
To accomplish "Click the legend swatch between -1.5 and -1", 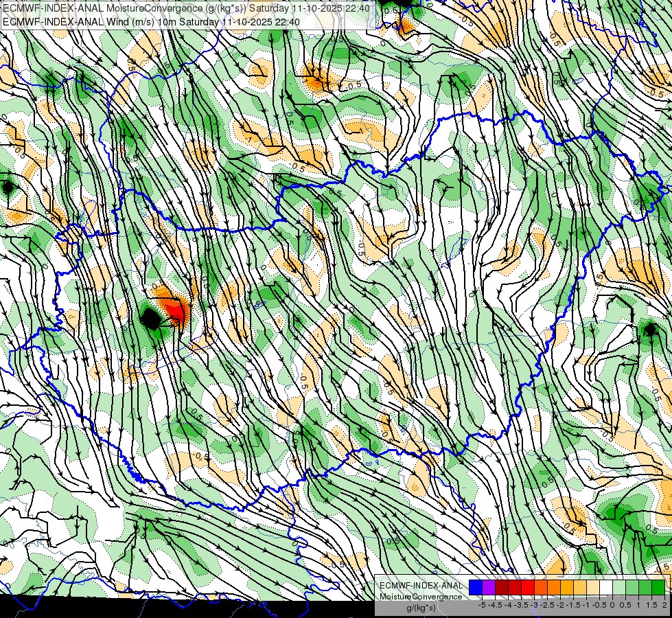I will [x=580, y=588].
